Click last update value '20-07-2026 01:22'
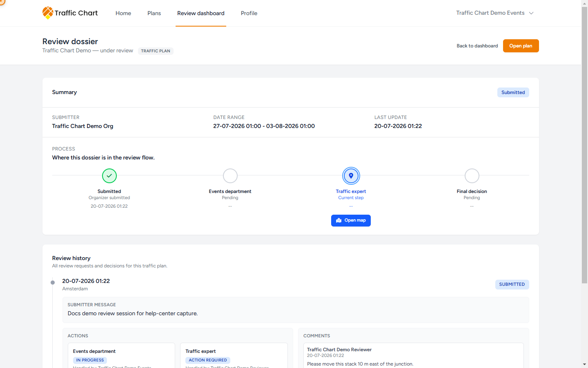Viewport: 588px width, 368px height. pyautogui.click(x=398, y=126)
